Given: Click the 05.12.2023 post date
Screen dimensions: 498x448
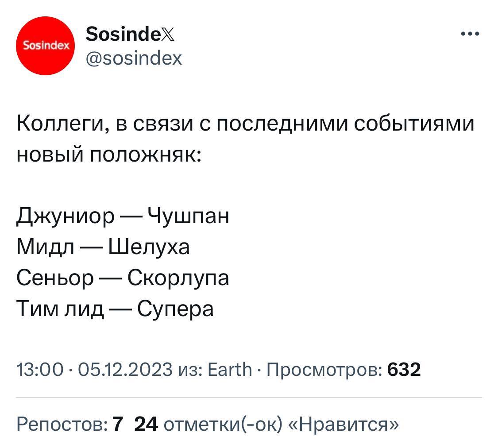Looking at the screenshot, I should (125, 369).
